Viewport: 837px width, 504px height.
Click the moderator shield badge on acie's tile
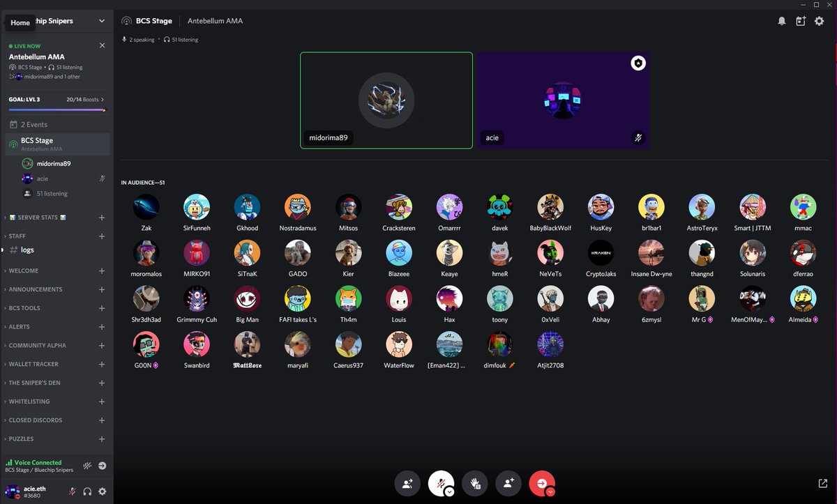638,63
